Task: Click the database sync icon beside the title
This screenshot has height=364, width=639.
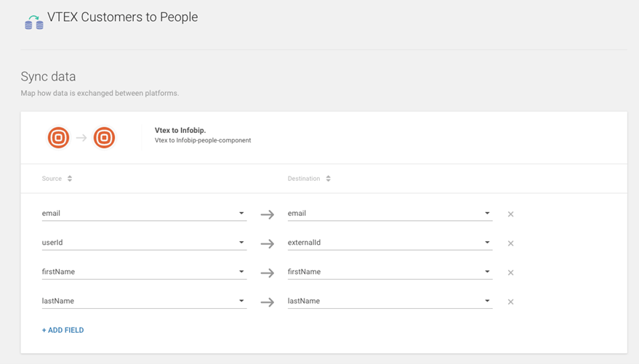Action: pyautogui.click(x=33, y=22)
